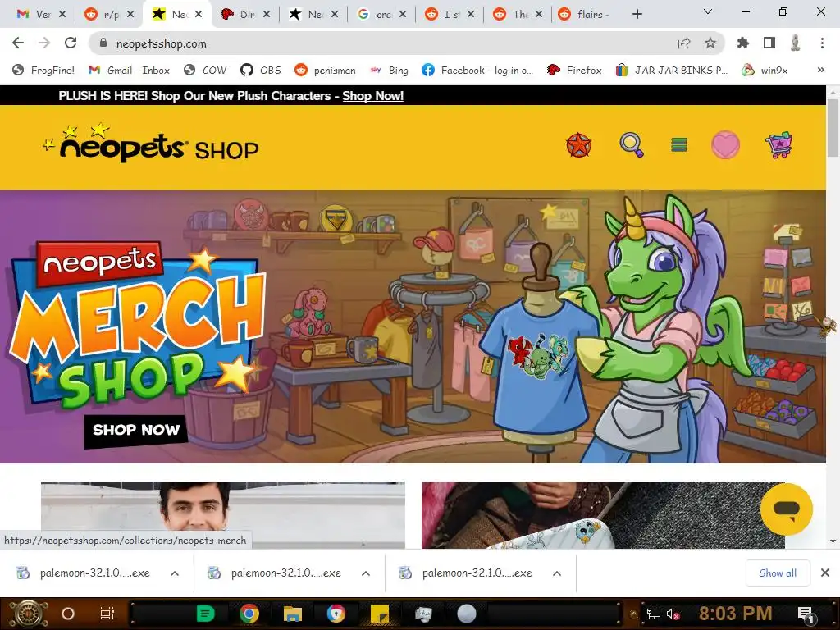Click the page vertical scrollbar thumb
This screenshot has width=840, height=630.
pos(833,127)
